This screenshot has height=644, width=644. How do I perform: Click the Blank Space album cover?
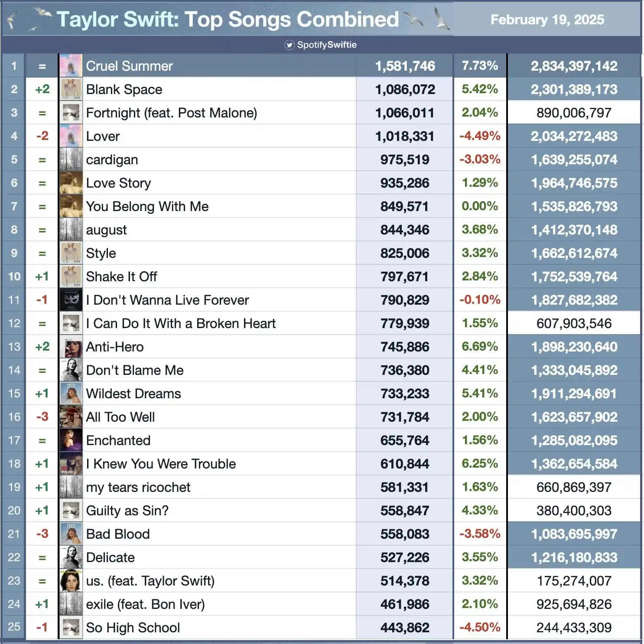pyautogui.click(x=71, y=89)
